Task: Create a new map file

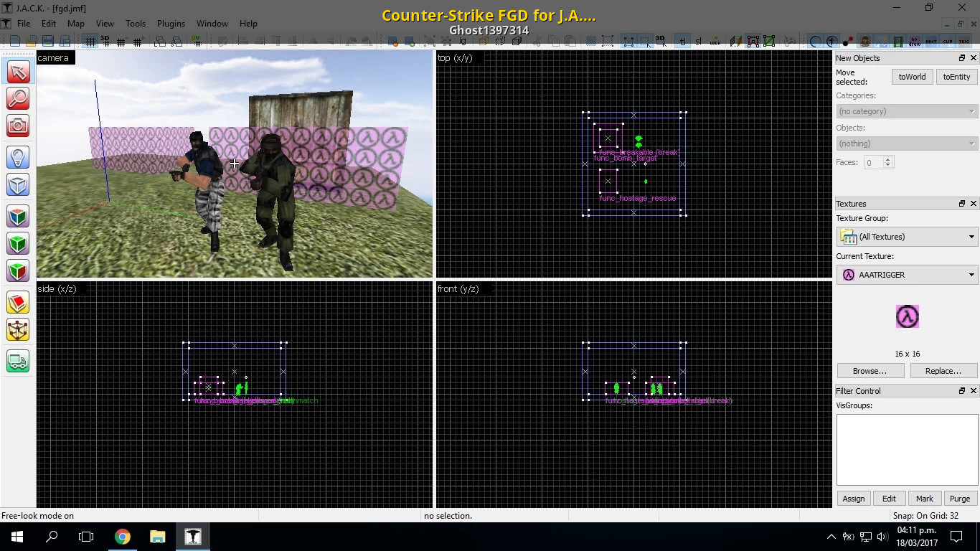Action: pyautogui.click(x=14, y=41)
